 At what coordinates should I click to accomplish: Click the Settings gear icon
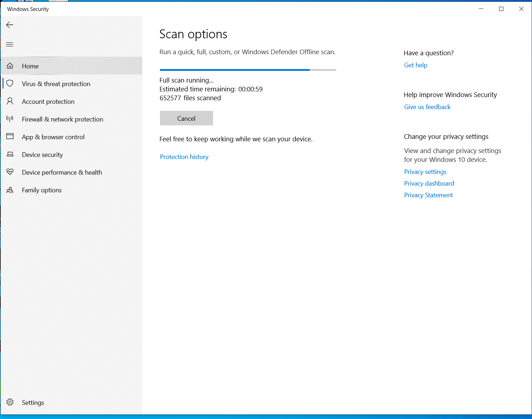click(10, 402)
